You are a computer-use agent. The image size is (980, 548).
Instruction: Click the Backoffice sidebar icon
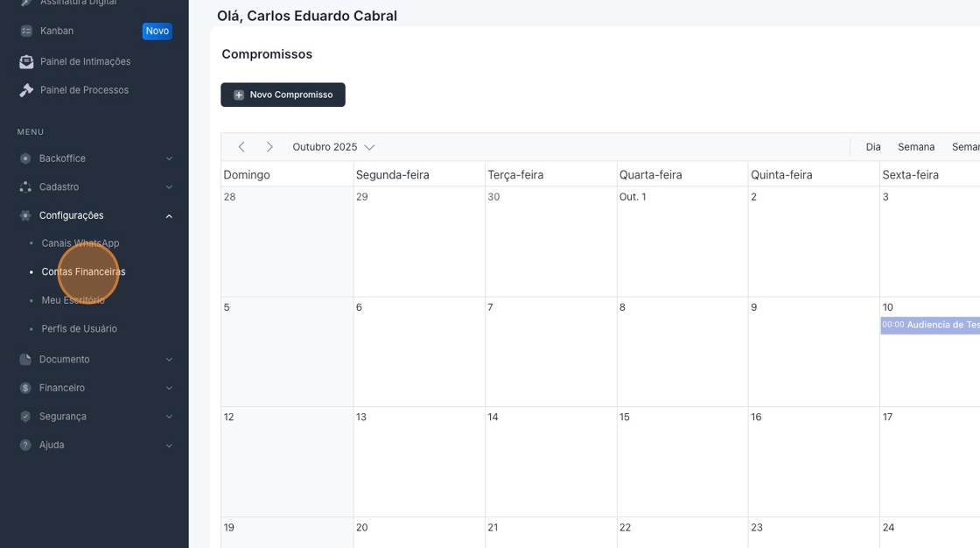pyautogui.click(x=25, y=158)
